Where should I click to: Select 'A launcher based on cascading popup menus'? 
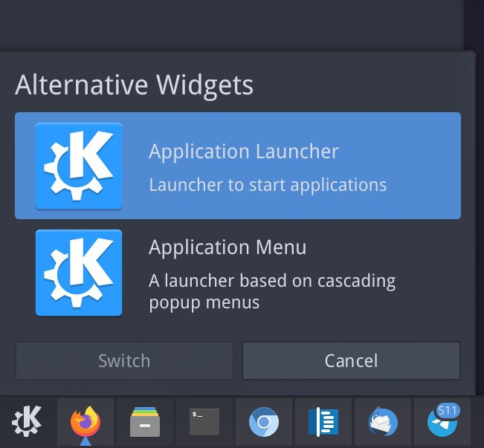pyautogui.click(x=272, y=291)
